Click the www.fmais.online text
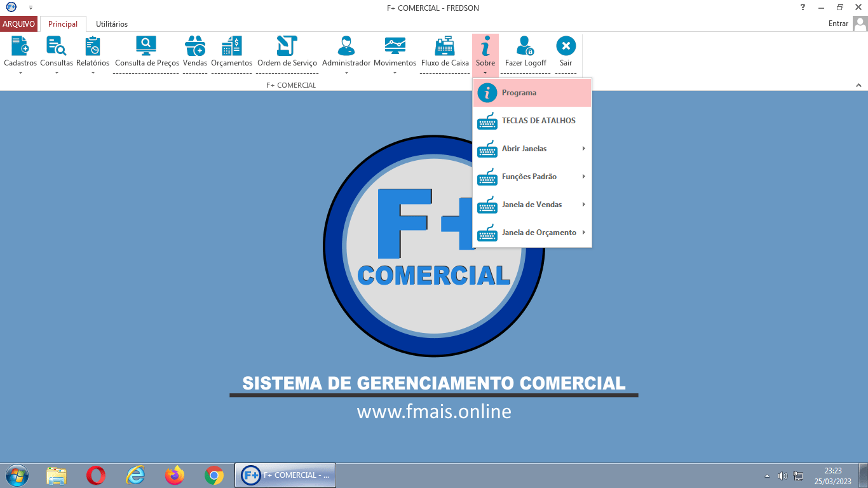Screen dimensions: 868x488 [x=434, y=412]
